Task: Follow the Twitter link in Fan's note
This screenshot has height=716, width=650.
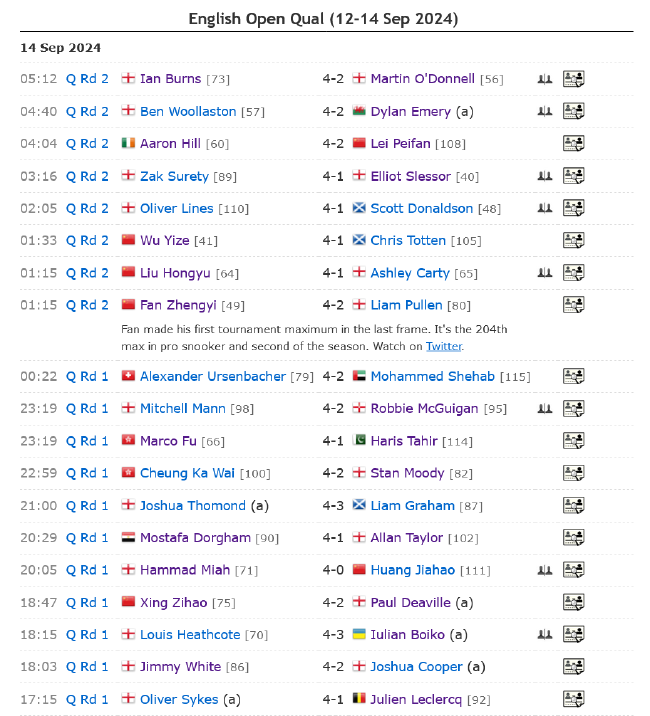Action: tap(444, 346)
